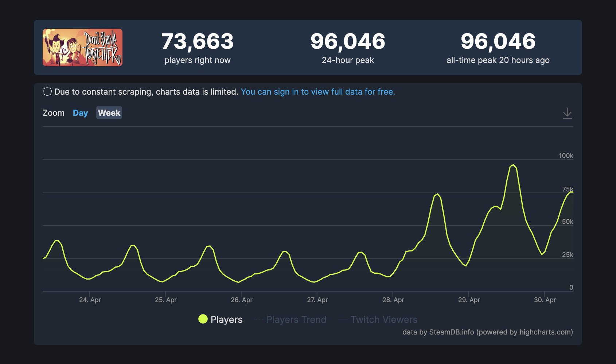Open the Don't Starve Together game thumbnail

point(82,47)
